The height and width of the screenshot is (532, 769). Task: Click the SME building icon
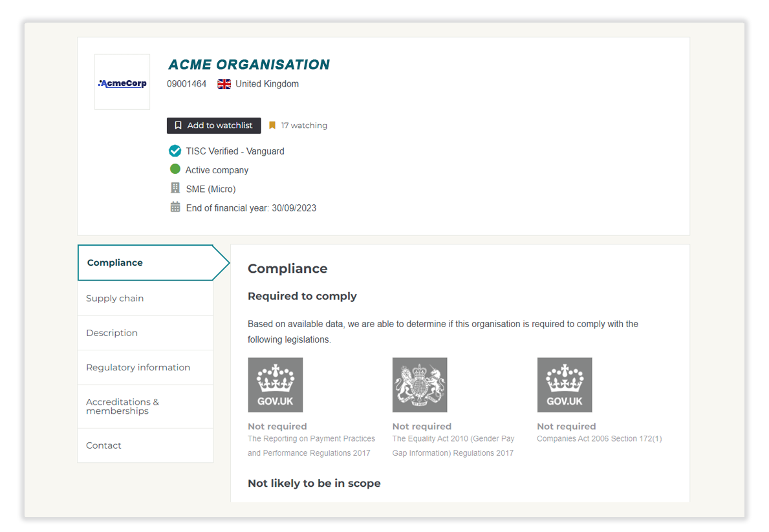175,189
